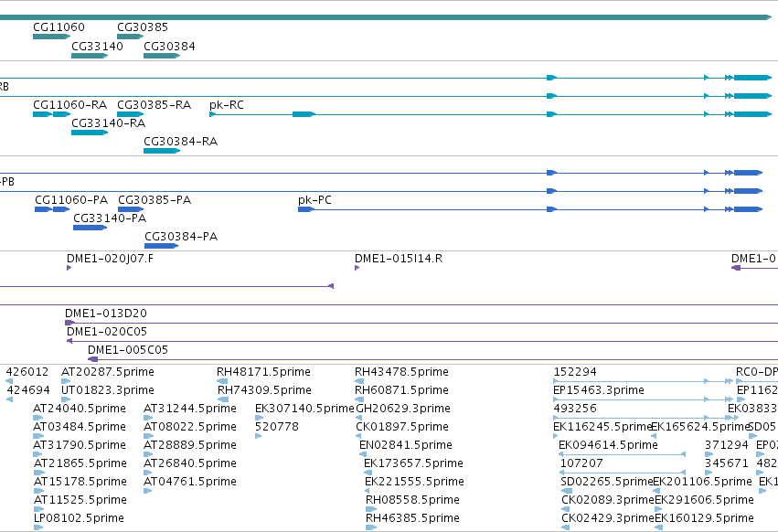Select CK01897.5prime EST
The width and height of the screenshot is (778, 532).
[x=358, y=436]
